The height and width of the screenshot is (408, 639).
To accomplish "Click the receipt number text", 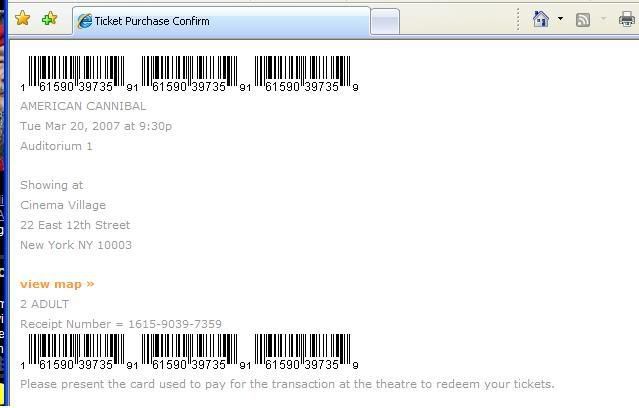I will 121,324.
